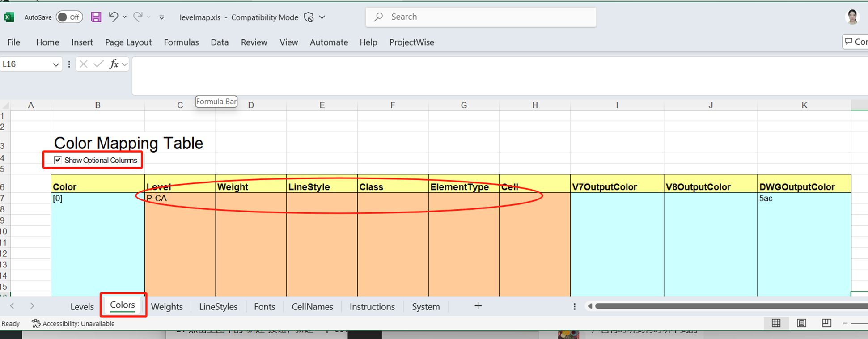Open Customize Quick Access Toolbar dropdown
Screen dimensions: 868x339
click(x=161, y=17)
